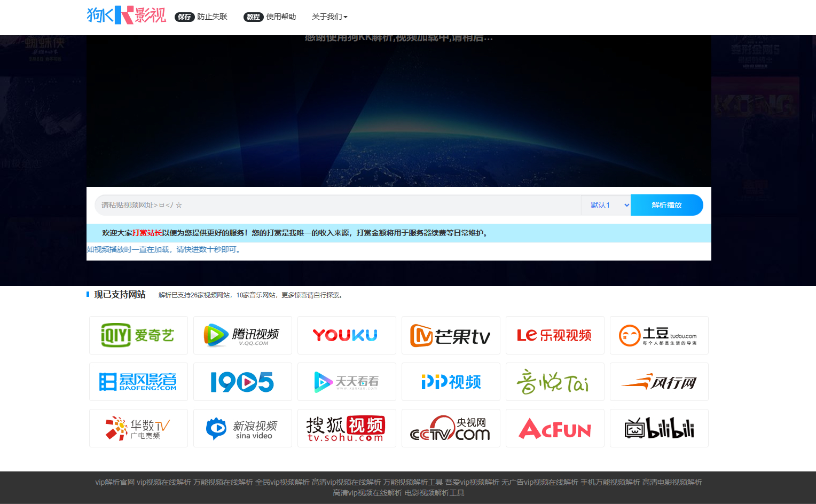Click the PP视频 logo
Image resolution: width=816 pixels, height=504 pixels.
(x=451, y=382)
